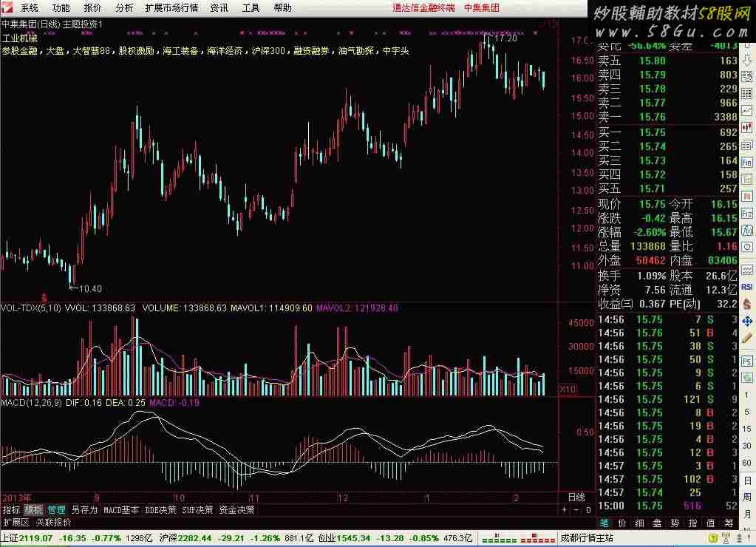Open the news document sidebar icon
The height and width of the screenshot is (547, 756).
(x=747, y=145)
